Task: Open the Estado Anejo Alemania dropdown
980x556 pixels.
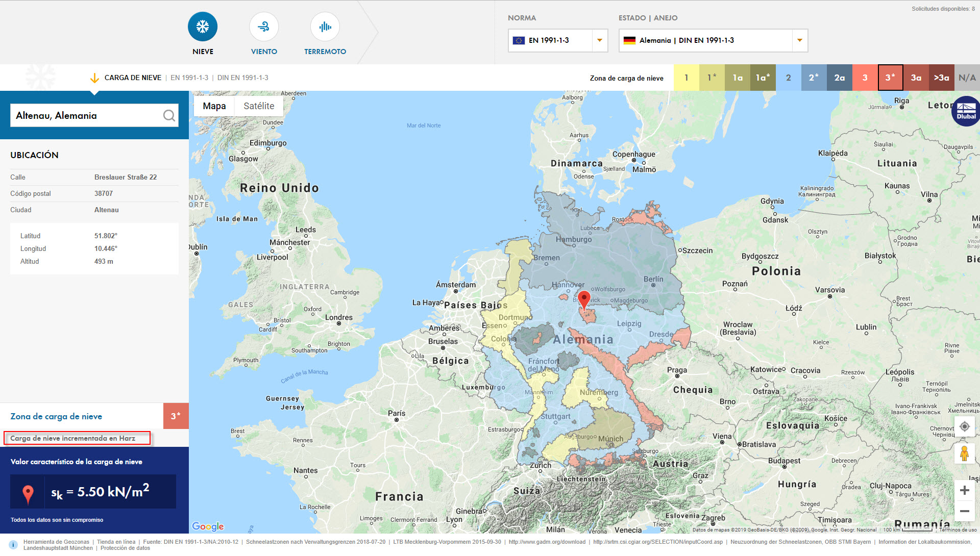Action: click(799, 40)
